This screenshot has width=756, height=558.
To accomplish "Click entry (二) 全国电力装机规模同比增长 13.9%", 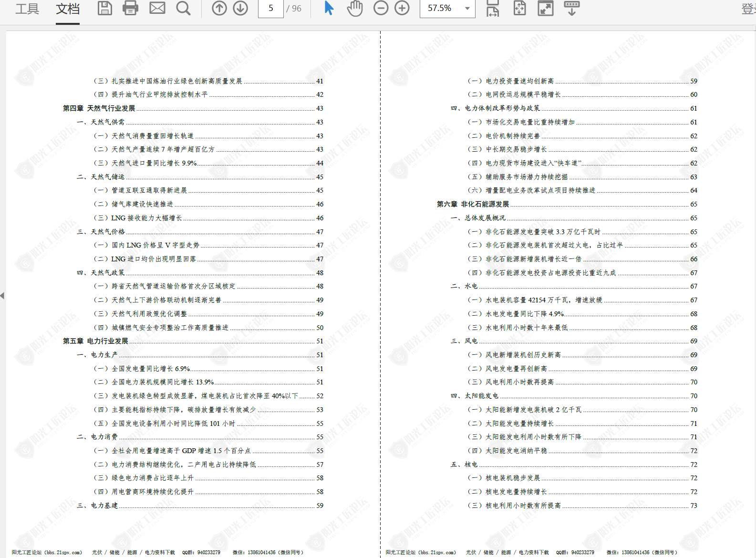I will pos(208,382).
